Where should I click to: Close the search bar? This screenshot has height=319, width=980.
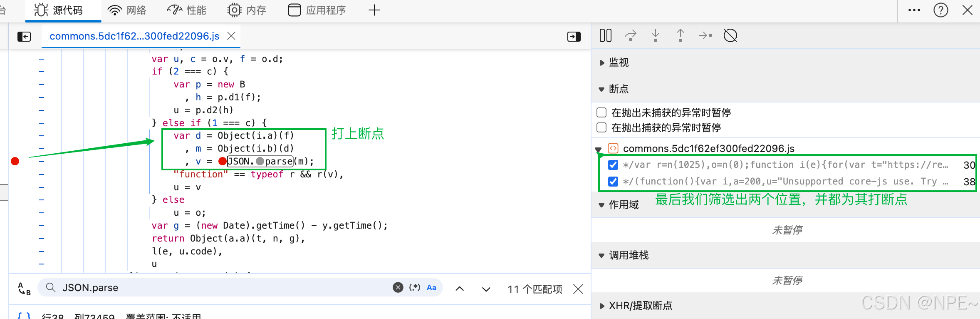pos(578,289)
